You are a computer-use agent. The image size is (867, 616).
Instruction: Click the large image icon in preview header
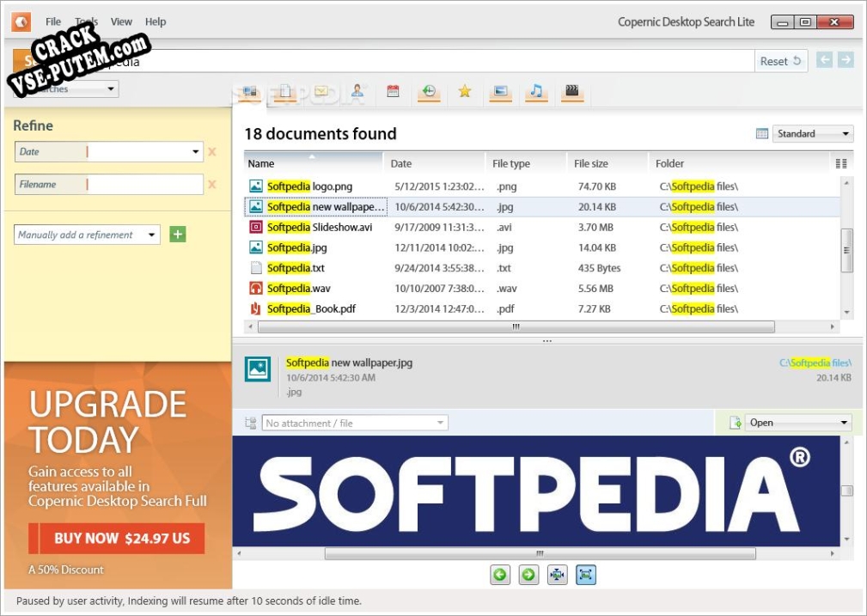click(x=258, y=369)
